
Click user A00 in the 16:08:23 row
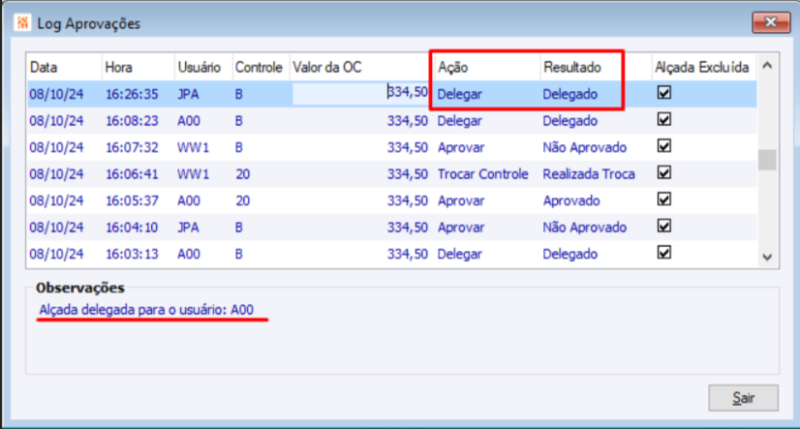[189, 121]
